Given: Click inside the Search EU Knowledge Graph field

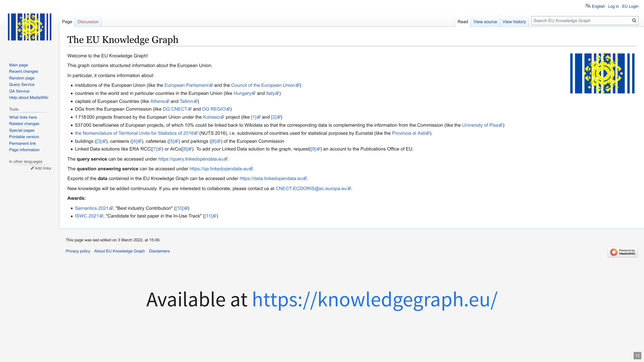Looking at the screenshot, I should coord(575,20).
